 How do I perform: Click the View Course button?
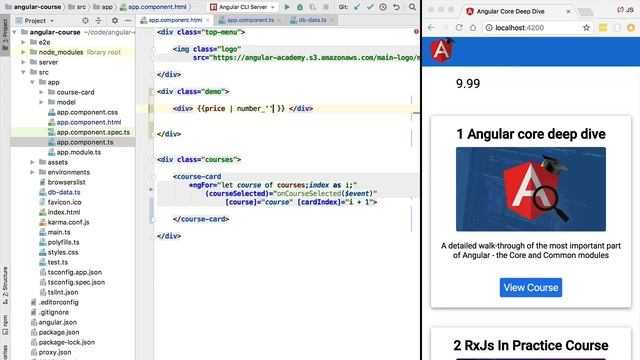(x=531, y=287)
